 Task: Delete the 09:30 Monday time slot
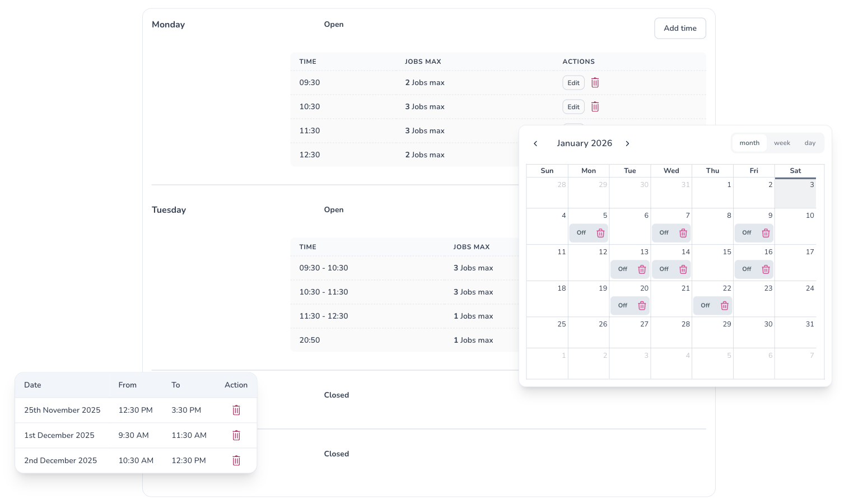click(595, 83)
